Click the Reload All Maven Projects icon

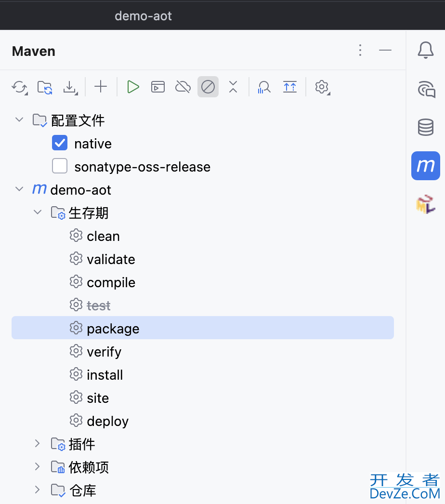pyautogui.click(x=19, y=87)
